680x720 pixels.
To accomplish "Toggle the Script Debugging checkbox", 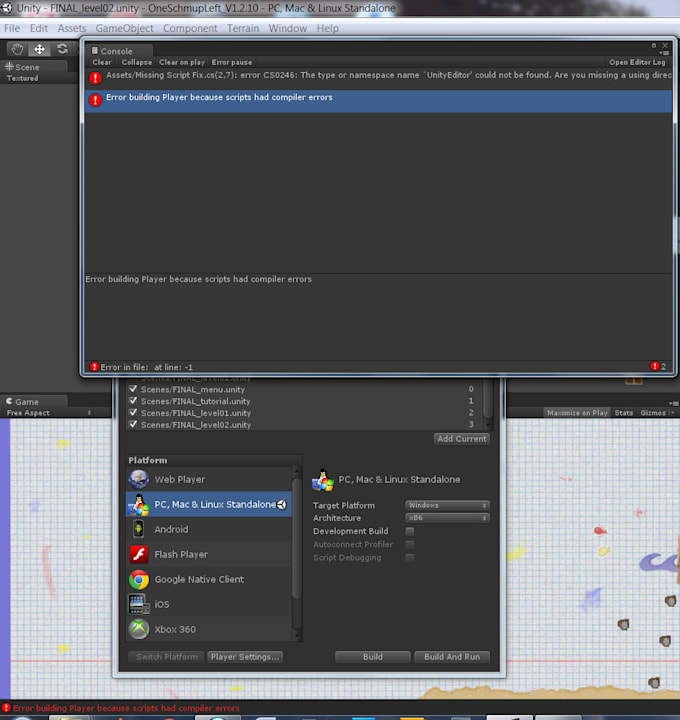I will tap(410, 558).
